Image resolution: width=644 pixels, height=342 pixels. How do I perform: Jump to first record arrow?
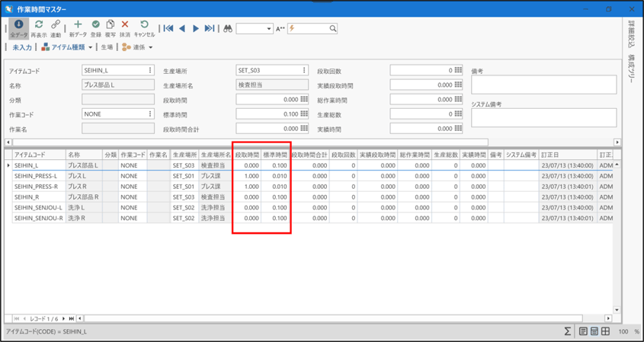pyautogui.click(x=168, y=28)
